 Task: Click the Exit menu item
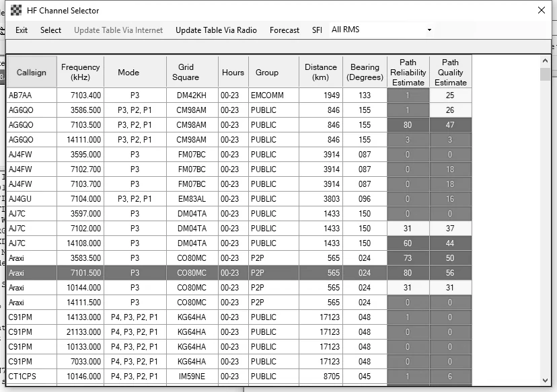(x=22, y=30)
